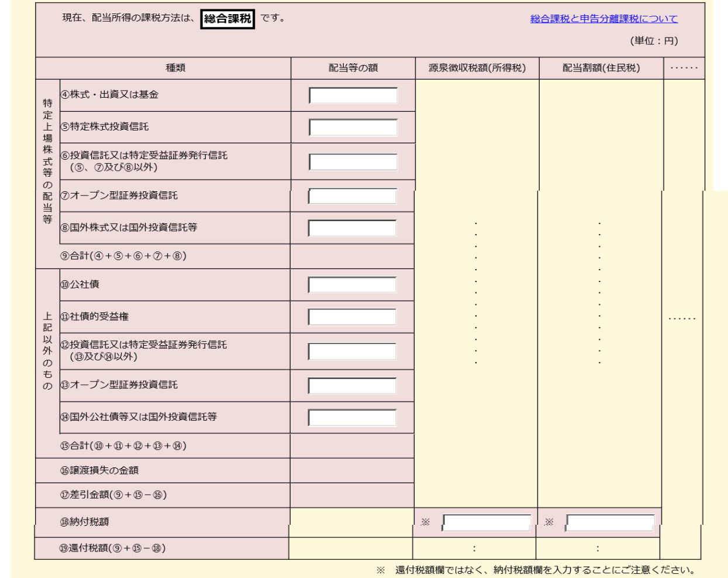Click the ⑮合計 total amount cell
The image size is (728, 578).
tap(352, 446)
